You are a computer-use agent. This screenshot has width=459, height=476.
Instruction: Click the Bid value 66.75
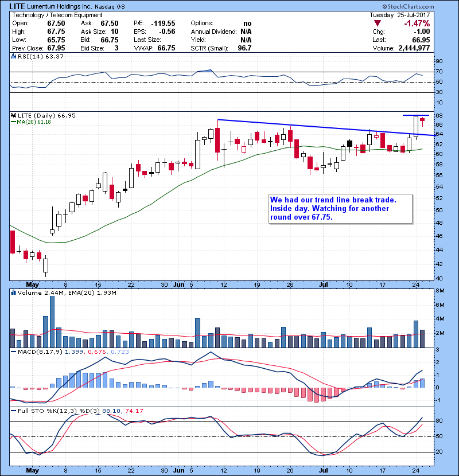point(110,40)
